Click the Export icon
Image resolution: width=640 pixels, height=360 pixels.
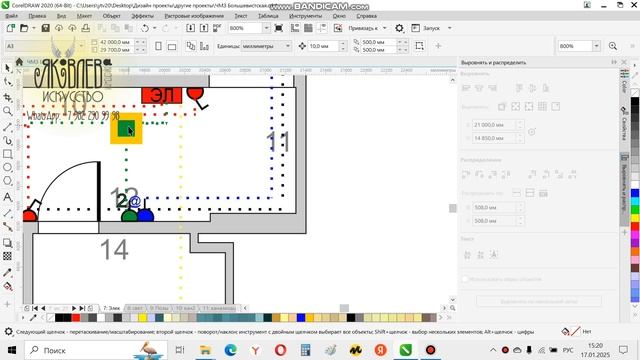point(204,28)
